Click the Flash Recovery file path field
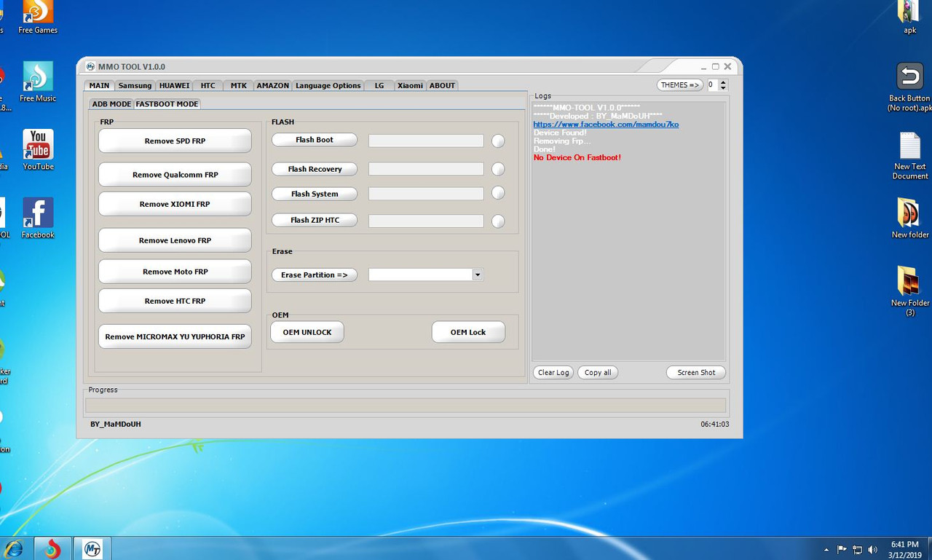This screenshot has height=560, width=932. point(426,169)
